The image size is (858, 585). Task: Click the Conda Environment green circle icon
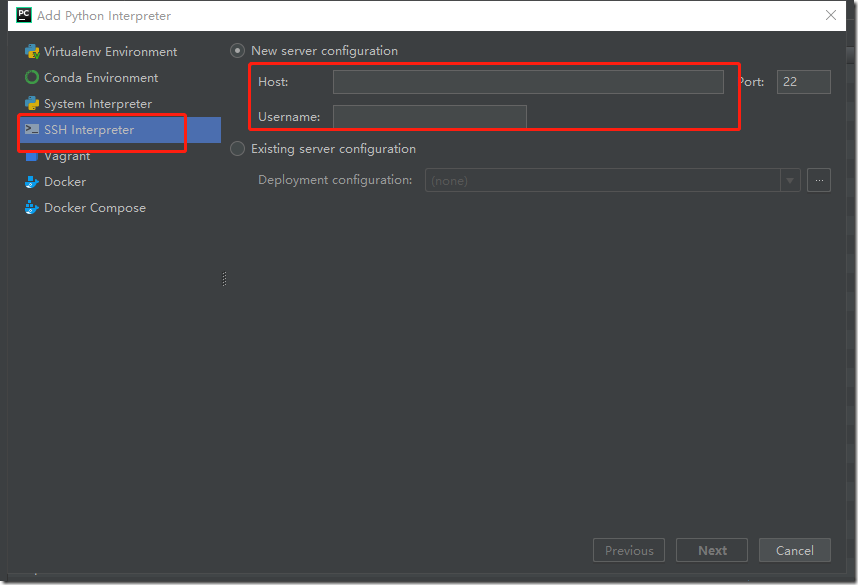coord(32,78)
